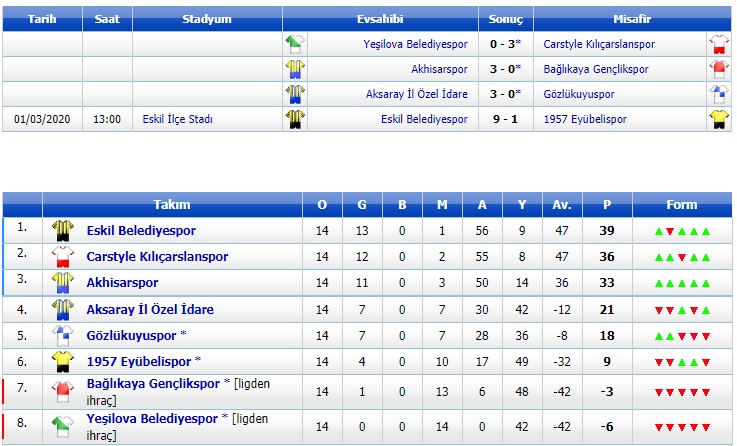Click the Takım column header
The width and height of the screenshot is (737, 446).
pyautogui.click(x=172, y=204)
